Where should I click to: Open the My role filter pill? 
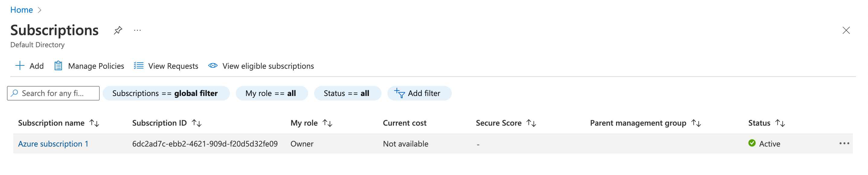click(x=271, y=93)
